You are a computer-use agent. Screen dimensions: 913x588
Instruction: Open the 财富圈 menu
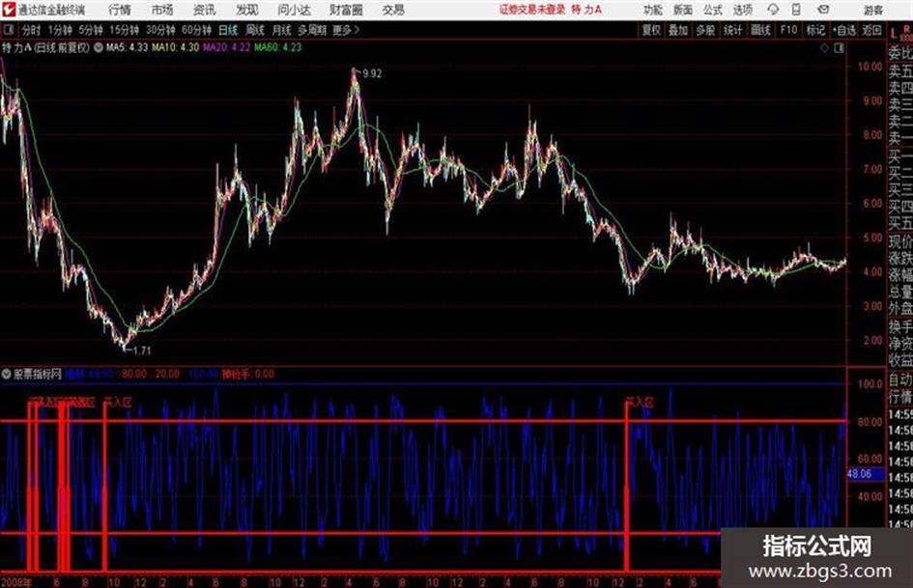click(346, 10)
